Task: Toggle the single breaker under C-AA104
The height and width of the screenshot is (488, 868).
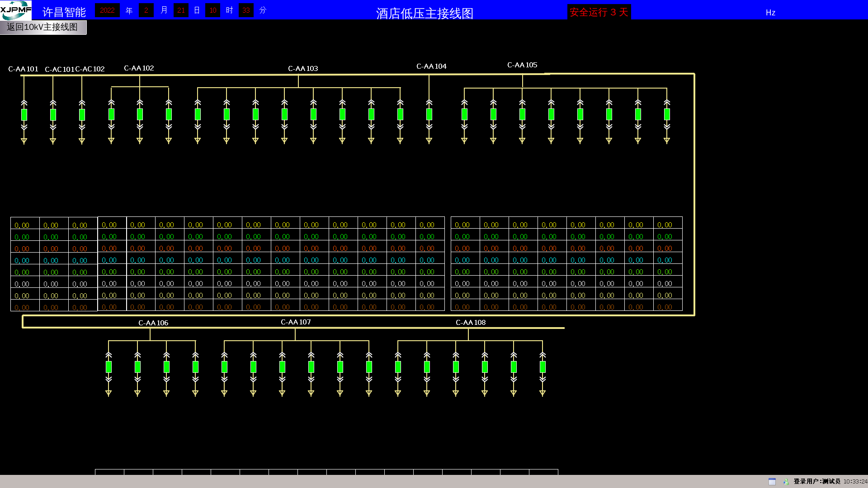Action: (x=429, y=114)
